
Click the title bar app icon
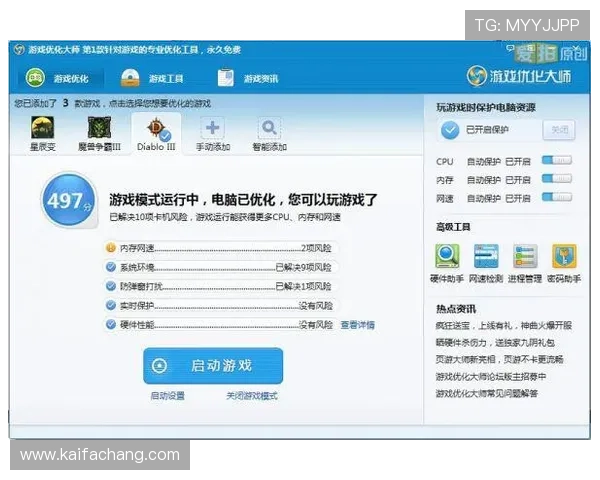(x=20, y=50)
